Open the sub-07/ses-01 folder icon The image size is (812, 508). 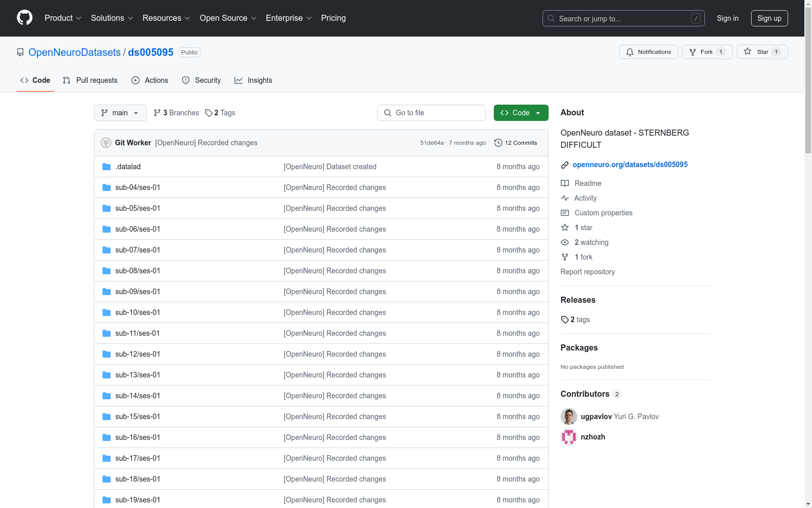pyautogui.click(x=107, y=250)
